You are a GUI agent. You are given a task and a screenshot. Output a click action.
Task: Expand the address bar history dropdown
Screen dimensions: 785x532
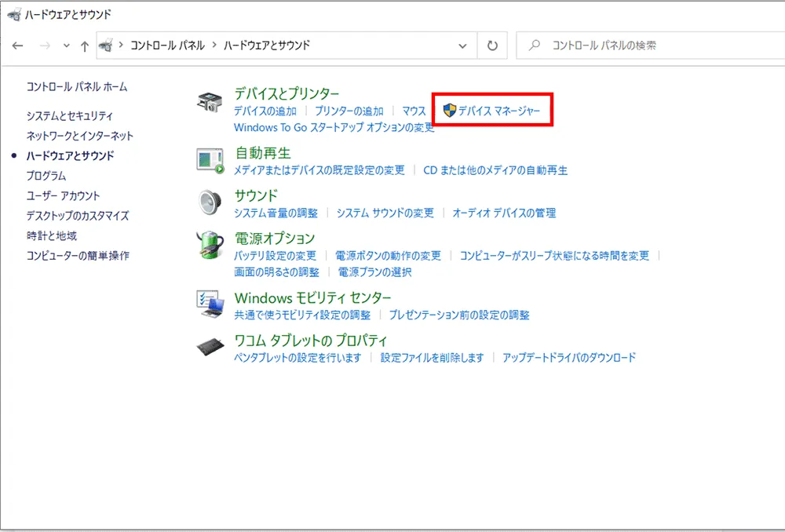tap(462, 46)
